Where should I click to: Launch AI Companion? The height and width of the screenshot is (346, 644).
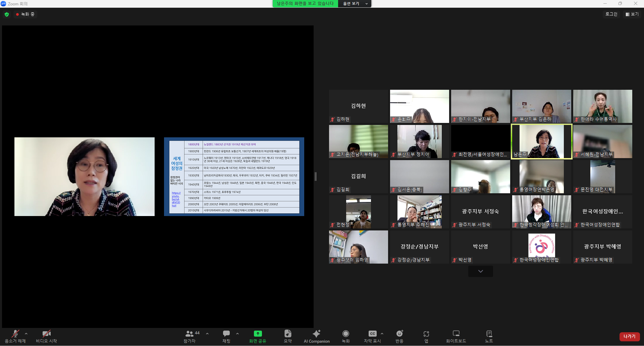pyautogui.click(x=317, y=336)
